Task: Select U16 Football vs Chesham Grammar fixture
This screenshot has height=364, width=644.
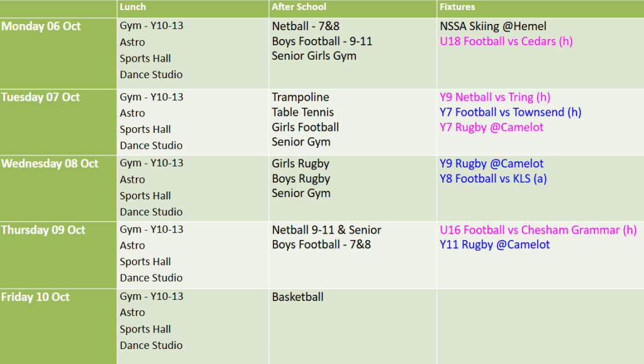Action: [538, 230]
